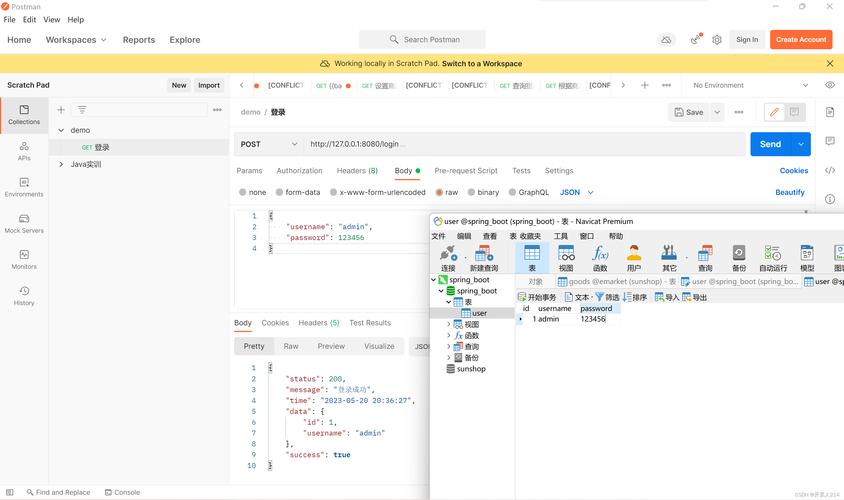This screenshot has width=844, height=500.
Task: Open the POST method dropdown
Action: [269, 144]
